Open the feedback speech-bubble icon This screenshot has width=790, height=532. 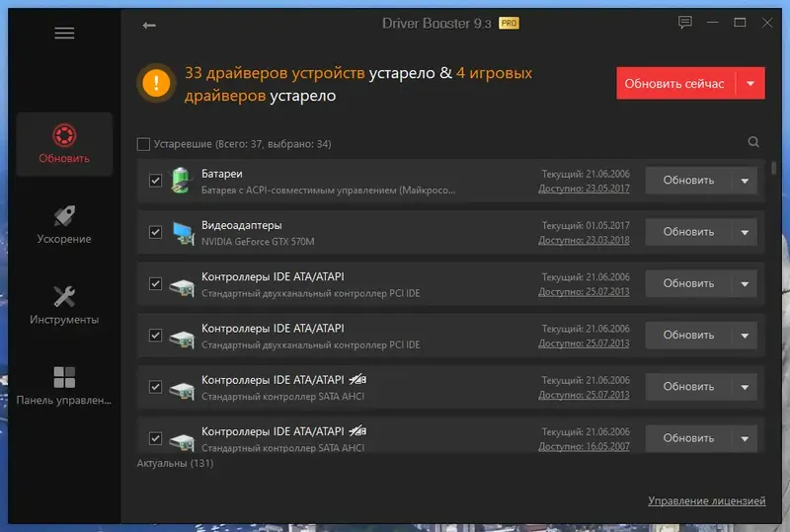684,22
